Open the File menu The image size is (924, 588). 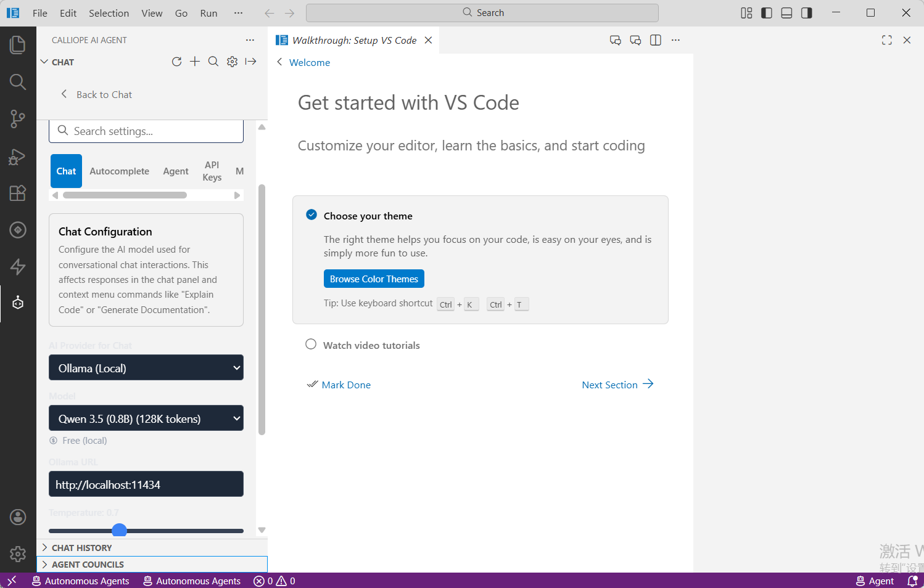[40, 13]
